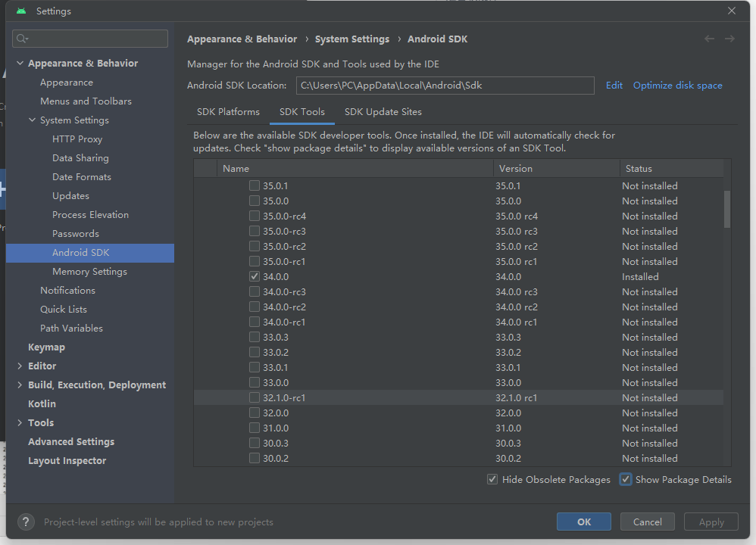Open Layout Inspector settings
This screenshot has height=545, width=756.
(x=67, y=461)
